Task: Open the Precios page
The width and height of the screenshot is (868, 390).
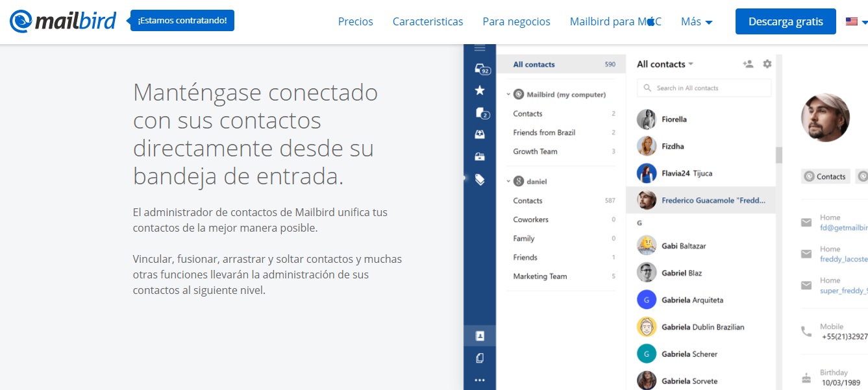Action: tap(356, 21)
